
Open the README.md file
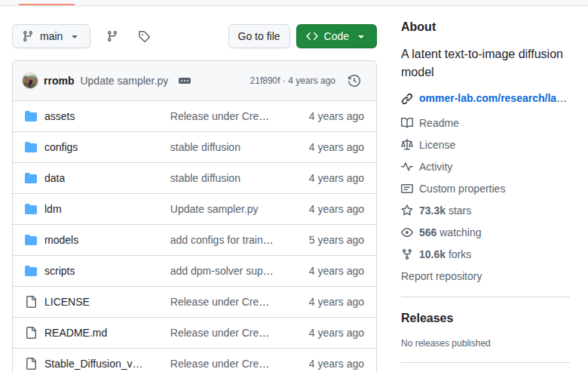click(75, 333)
